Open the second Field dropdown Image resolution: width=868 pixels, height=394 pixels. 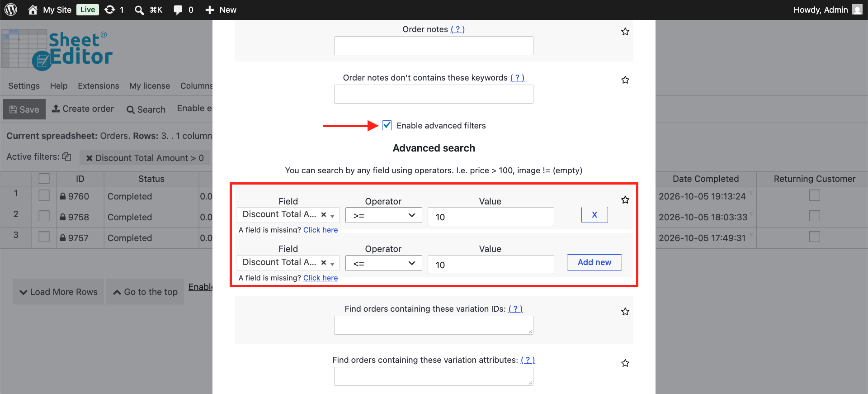click(x=288, y=262)
